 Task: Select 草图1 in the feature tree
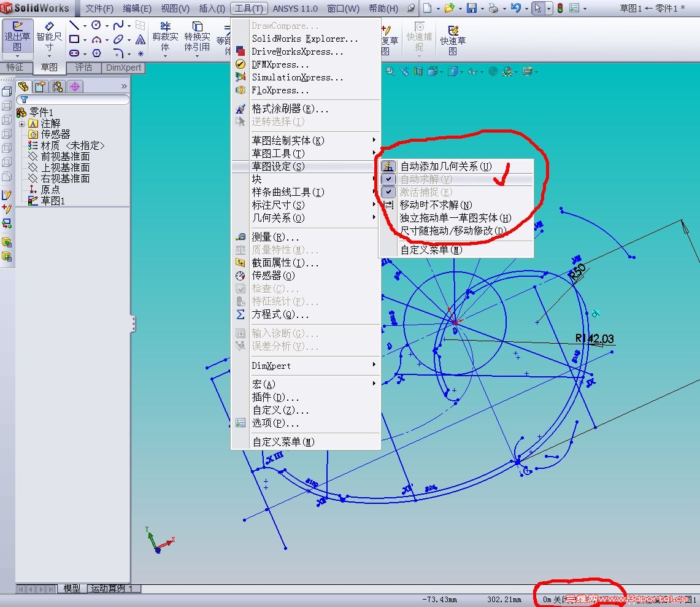[53, 201]
